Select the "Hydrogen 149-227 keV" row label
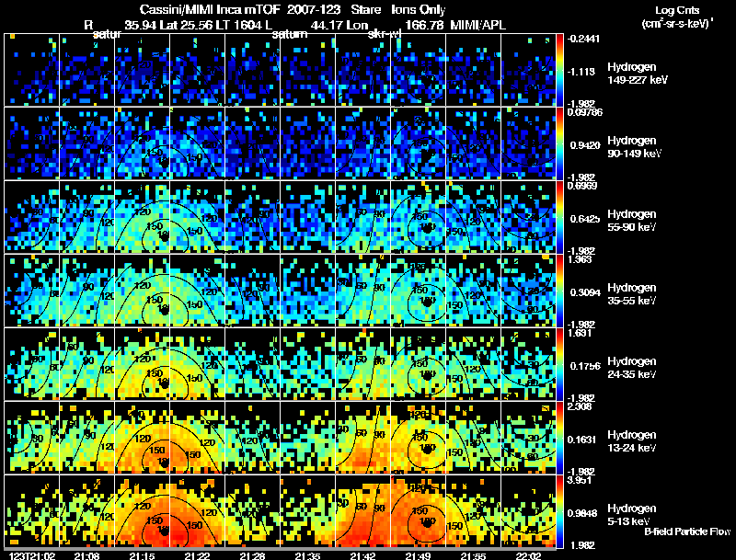Viewport: 736px width, 560px height. coord(638,74)
